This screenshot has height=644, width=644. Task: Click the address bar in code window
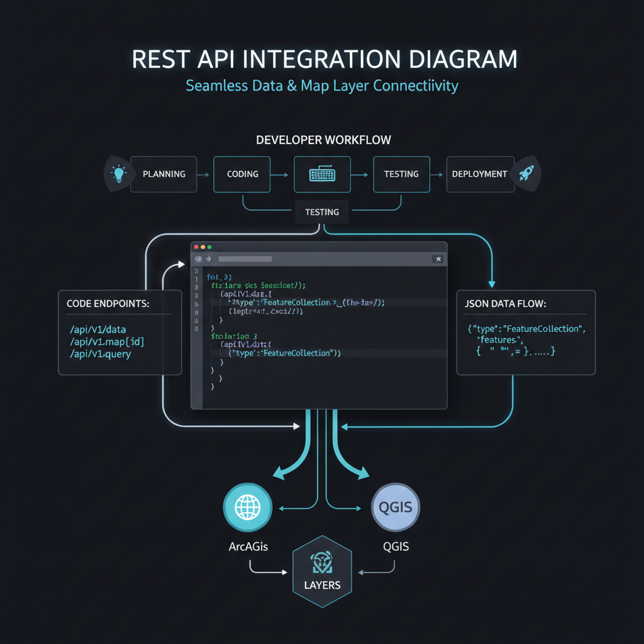coord(245,258)
